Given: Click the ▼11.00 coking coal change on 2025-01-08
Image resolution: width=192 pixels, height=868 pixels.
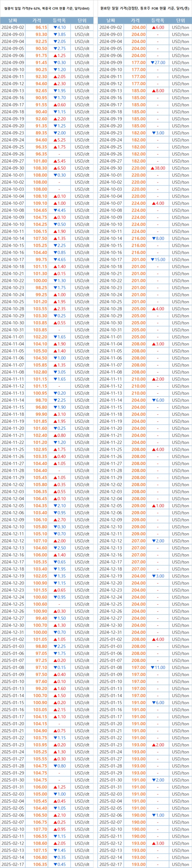Looking at the screenshot, I should pos(158,667).
